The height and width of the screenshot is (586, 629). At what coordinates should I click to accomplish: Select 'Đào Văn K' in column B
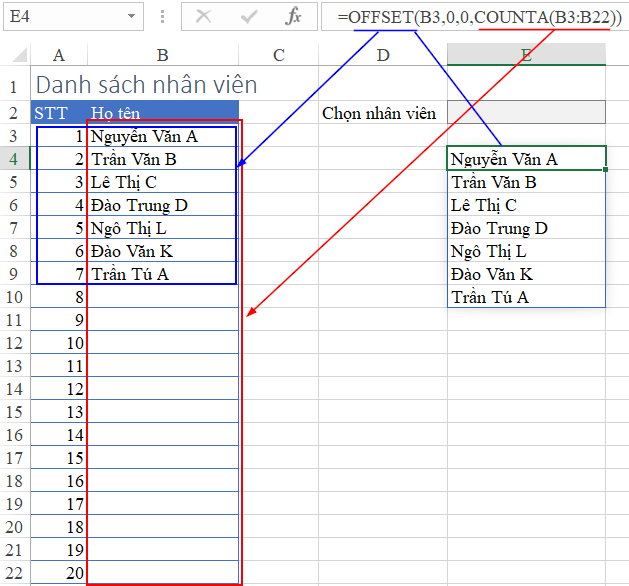pos(162,251)
